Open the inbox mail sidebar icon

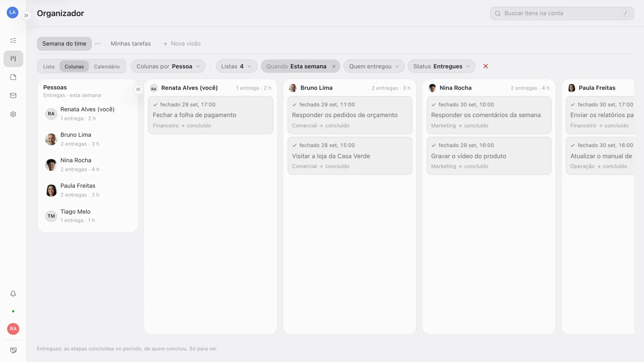(x=13, y=95)
